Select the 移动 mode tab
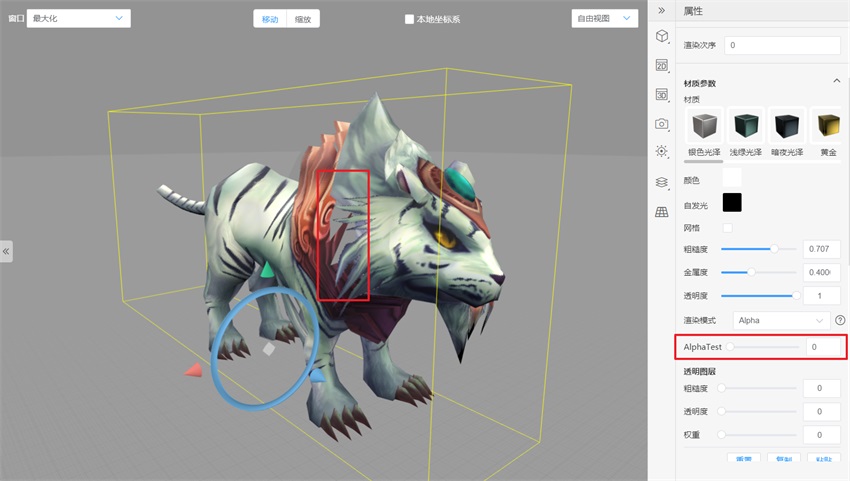 click(x=270, y=19)
